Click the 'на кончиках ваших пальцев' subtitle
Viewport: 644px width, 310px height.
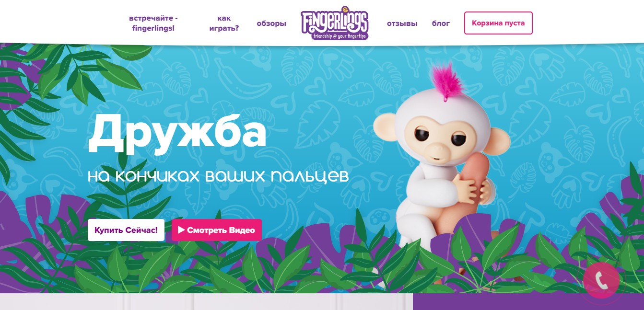click(218, 176)
